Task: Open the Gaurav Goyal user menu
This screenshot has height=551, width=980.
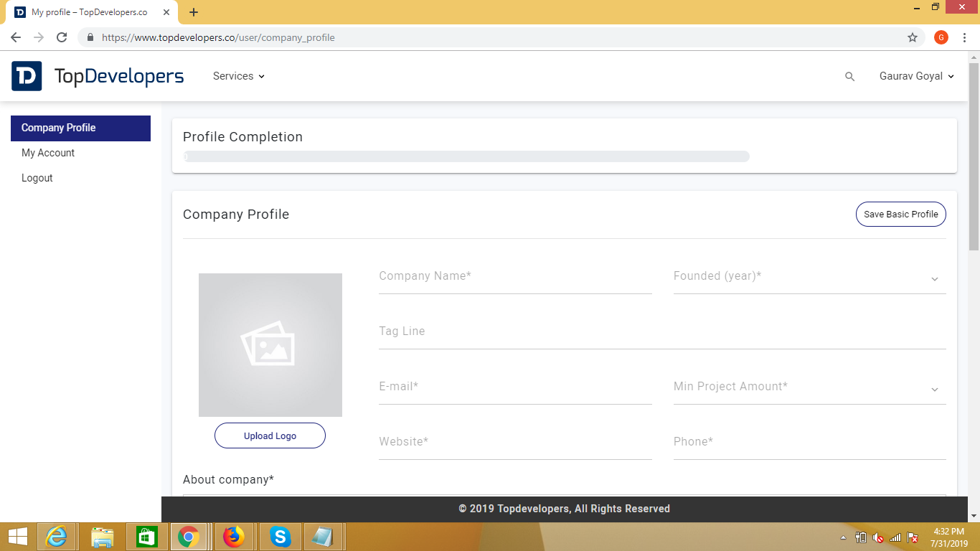Action: pos(916,76)
